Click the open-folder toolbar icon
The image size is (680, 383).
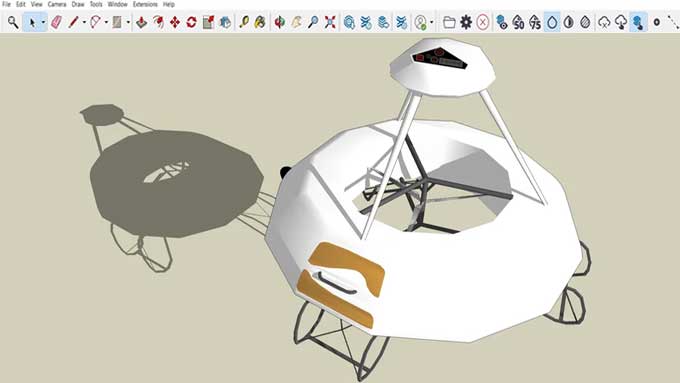(x=449, y=22)
